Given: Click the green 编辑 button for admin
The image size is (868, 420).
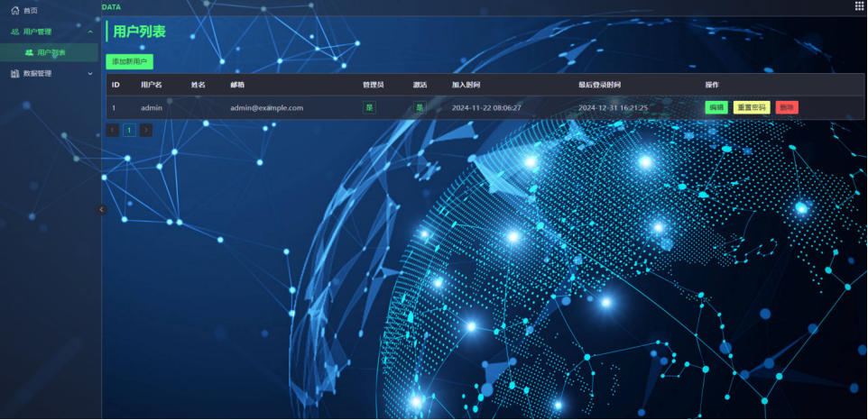Looking at the screenshot, I should pos(716,108).
